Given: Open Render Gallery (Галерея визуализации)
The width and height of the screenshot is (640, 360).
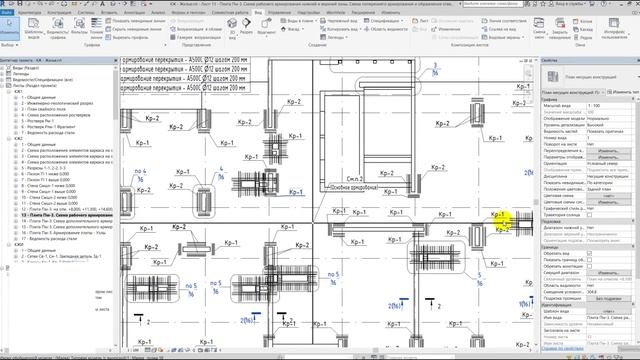Looking at the screenshot, I should click(x=196, y=37).
